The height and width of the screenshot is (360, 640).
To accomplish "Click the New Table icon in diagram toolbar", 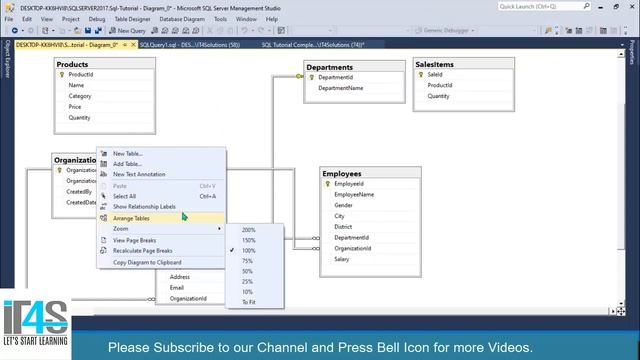I will [569, 31].
